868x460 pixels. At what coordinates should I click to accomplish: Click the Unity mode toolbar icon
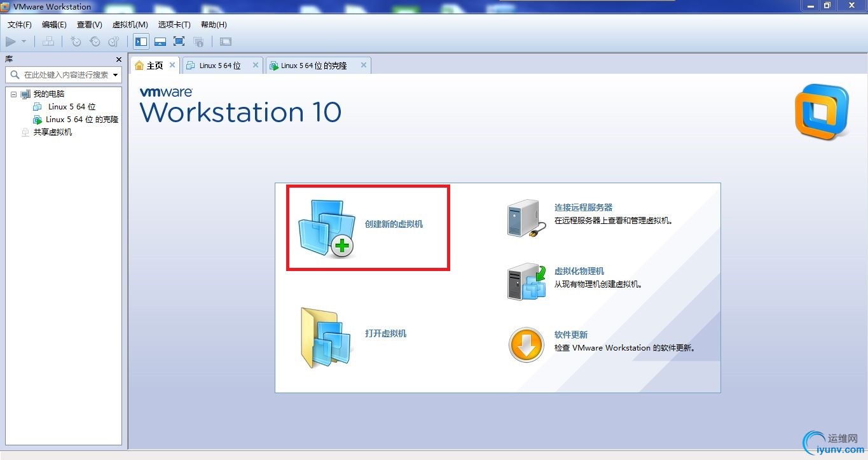198,42
